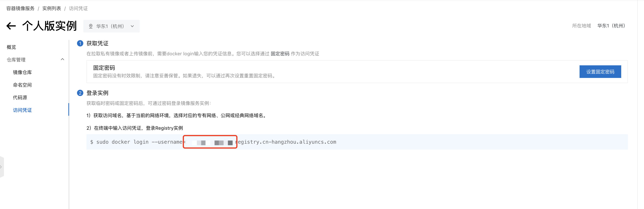The width and height of the screenshot is (644, 209).
Task: Go to 命名空间 sidebar item
Action: [x=22, y=85]
